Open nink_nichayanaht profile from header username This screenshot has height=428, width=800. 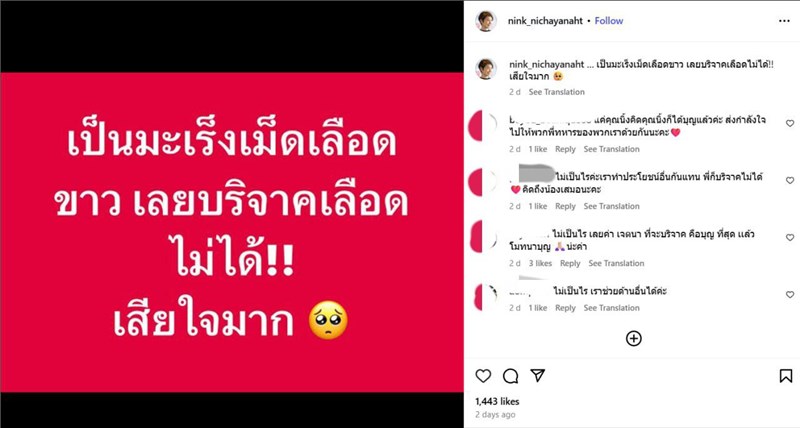pos(545,21)
